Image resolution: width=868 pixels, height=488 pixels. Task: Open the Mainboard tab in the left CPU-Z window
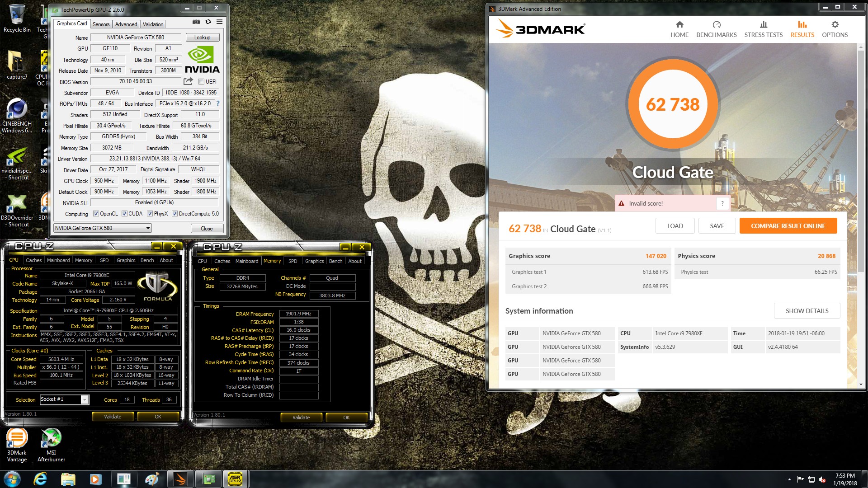pyautogui.click(x=58, y=260)
